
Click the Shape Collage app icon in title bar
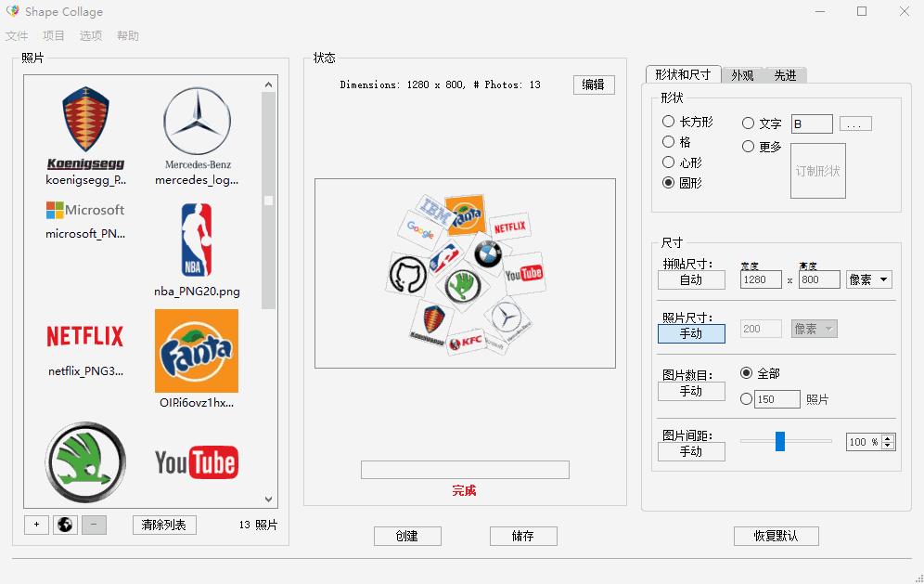12,11
